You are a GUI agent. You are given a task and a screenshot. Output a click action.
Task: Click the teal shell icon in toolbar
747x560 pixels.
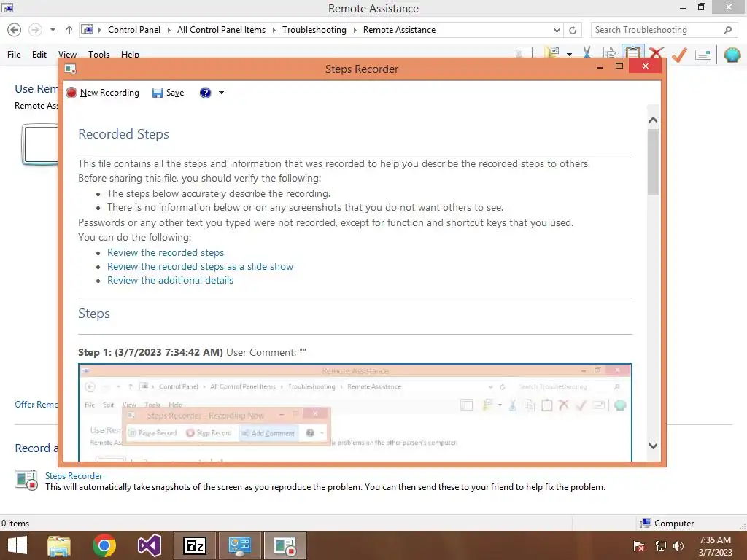coord(732,55)
